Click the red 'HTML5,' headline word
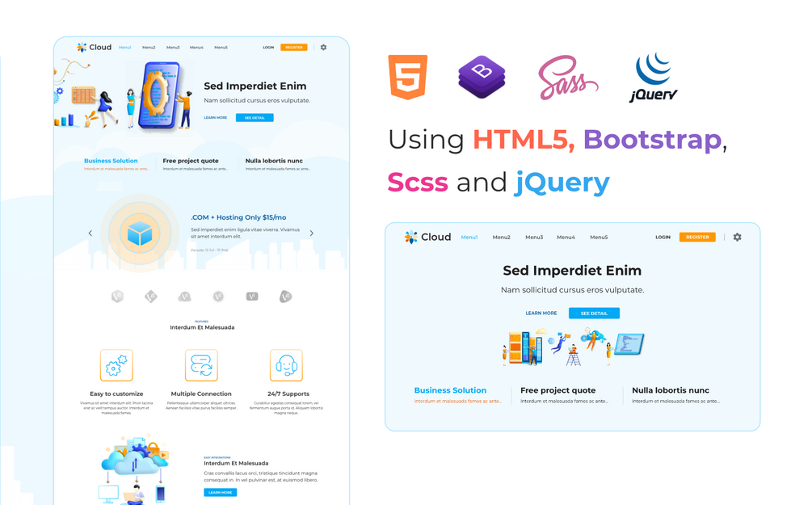Image resolution: width=812 pixels, height=505 pixels. [524, 140]
